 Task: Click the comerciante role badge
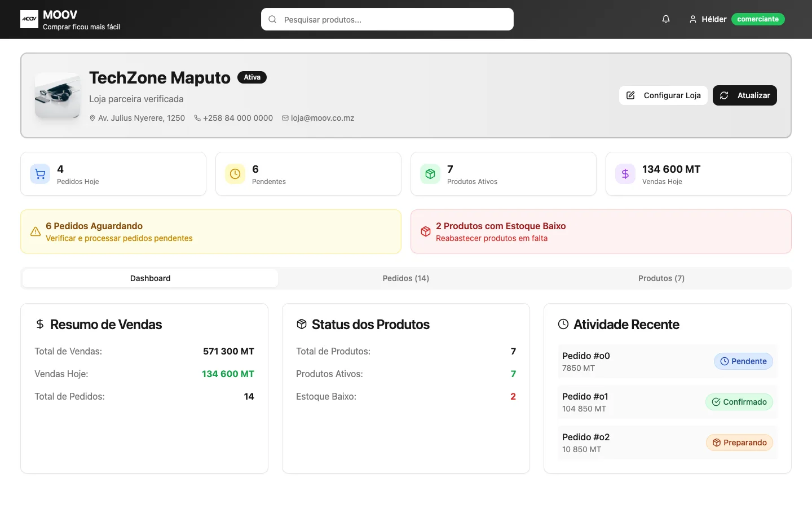pyautogui.click(x=758, y=19)
